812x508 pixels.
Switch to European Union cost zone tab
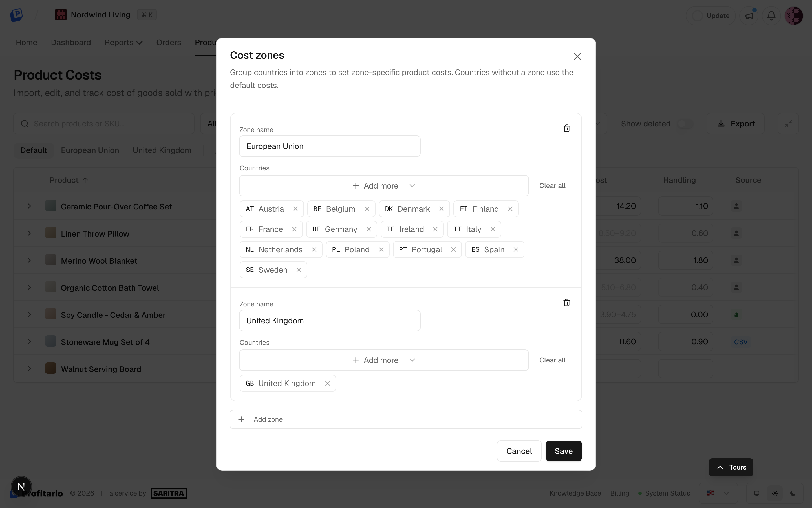(90, 150)
